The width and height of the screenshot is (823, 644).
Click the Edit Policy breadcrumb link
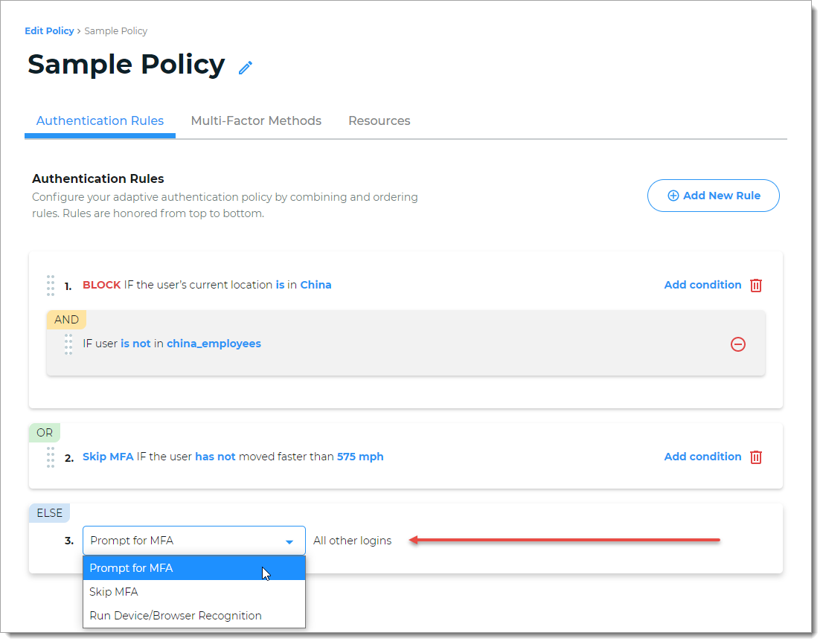click(x=49, y=30)
